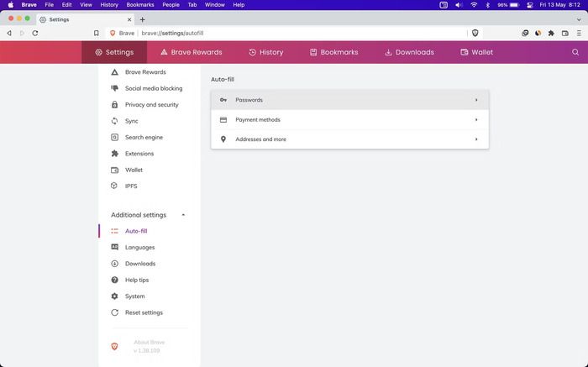The width and height of the screenshot is (588, 367).
Task: Switch to the Wallet top tab
Action: tap(476, 52)
